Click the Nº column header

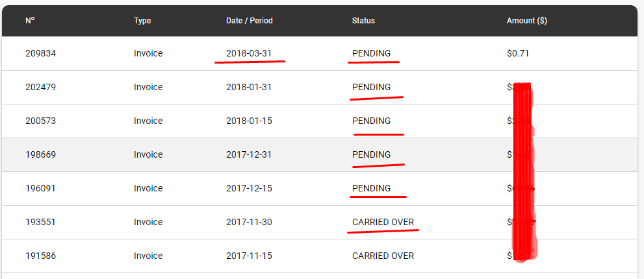pos(30,21)
